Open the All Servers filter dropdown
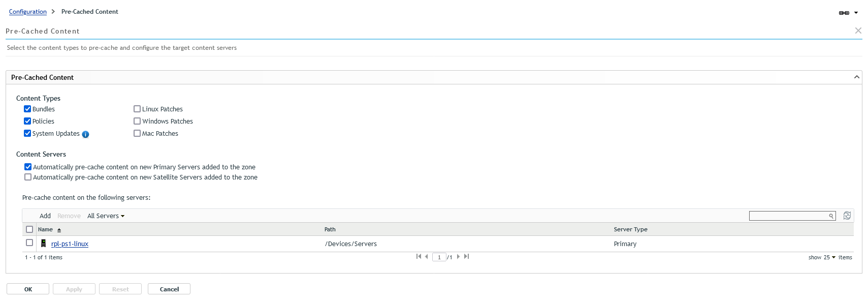Screen dimensions: 868x301 tap(106, 216)
